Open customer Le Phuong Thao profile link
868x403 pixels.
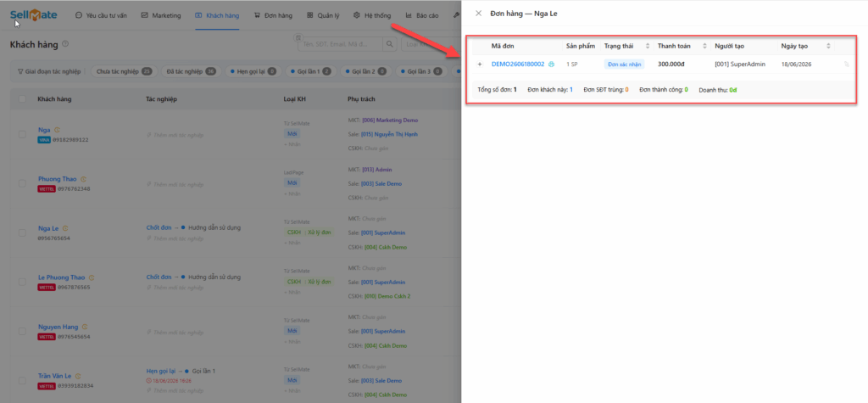61,277
